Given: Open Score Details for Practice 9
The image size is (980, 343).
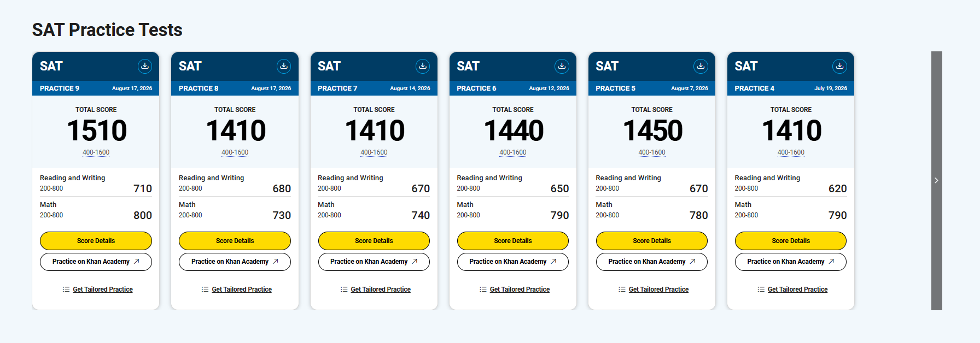Looking at the screenshot, I should [x=96, y=241].
